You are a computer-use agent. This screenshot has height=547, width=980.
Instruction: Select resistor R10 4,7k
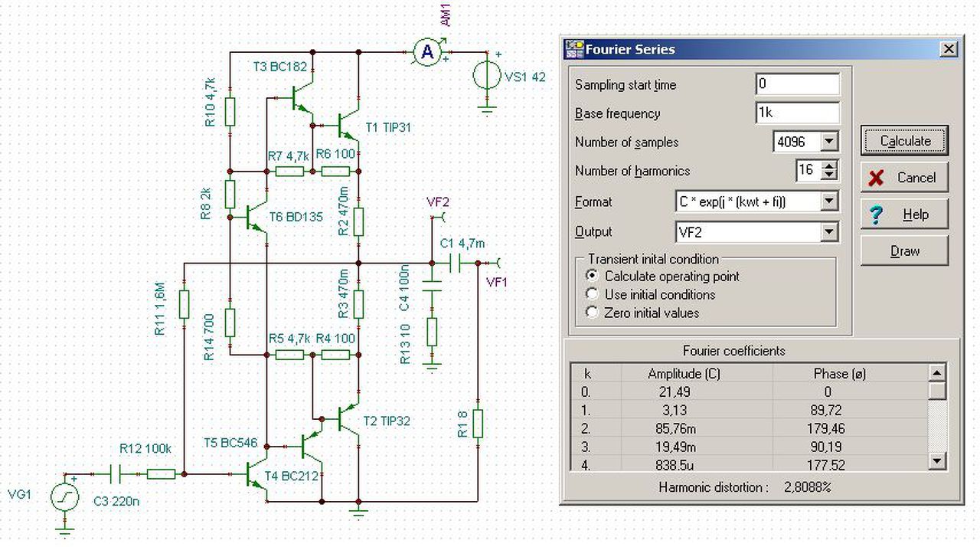[230, 113]
